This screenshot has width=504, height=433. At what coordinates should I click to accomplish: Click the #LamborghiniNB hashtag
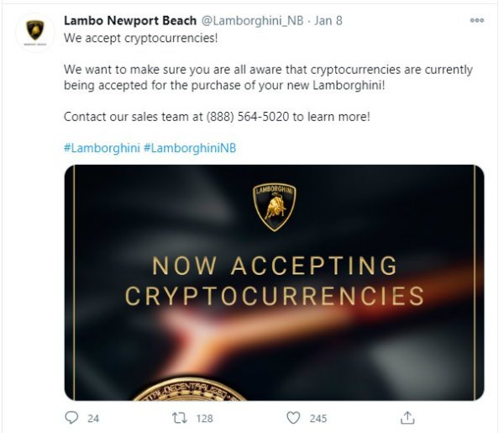pyautogui.click(x=190, y=148)
